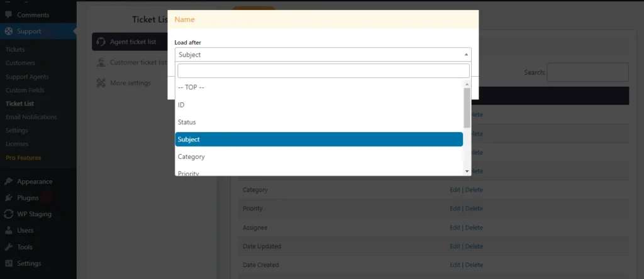Image resolution: width=644 pixels, height=279 pixels.
Task: Click the person icon beside Customer ticket list
Action: tap(101, 62)
